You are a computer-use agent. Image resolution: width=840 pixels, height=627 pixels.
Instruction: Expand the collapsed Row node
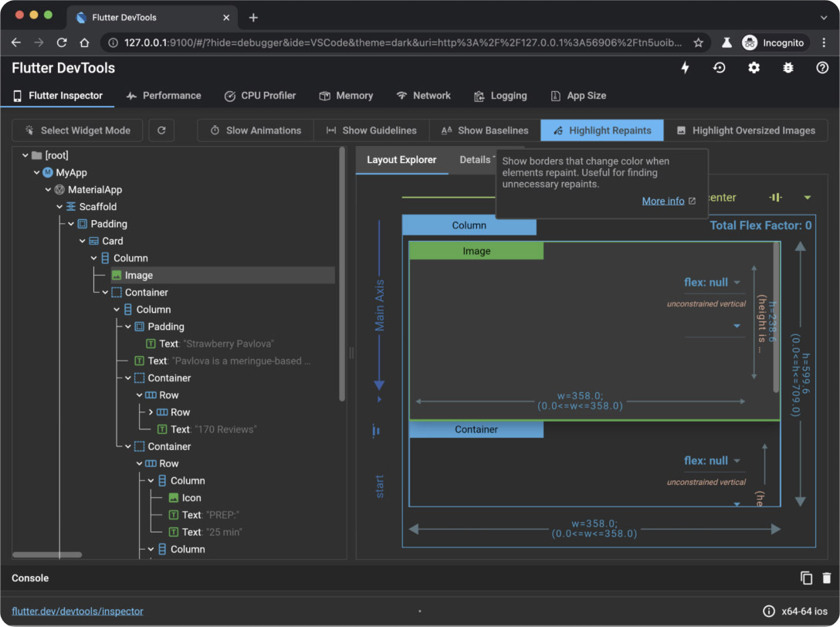[x=151, y=412]
